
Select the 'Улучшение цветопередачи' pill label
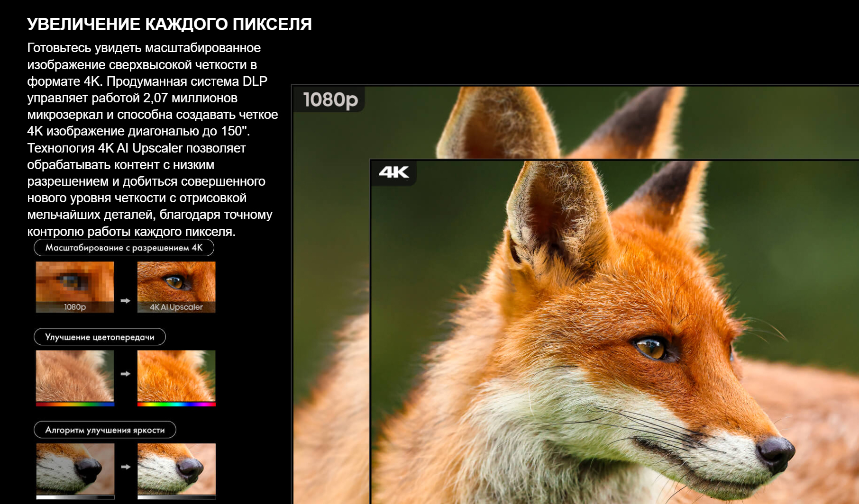(x=100, y=337)
